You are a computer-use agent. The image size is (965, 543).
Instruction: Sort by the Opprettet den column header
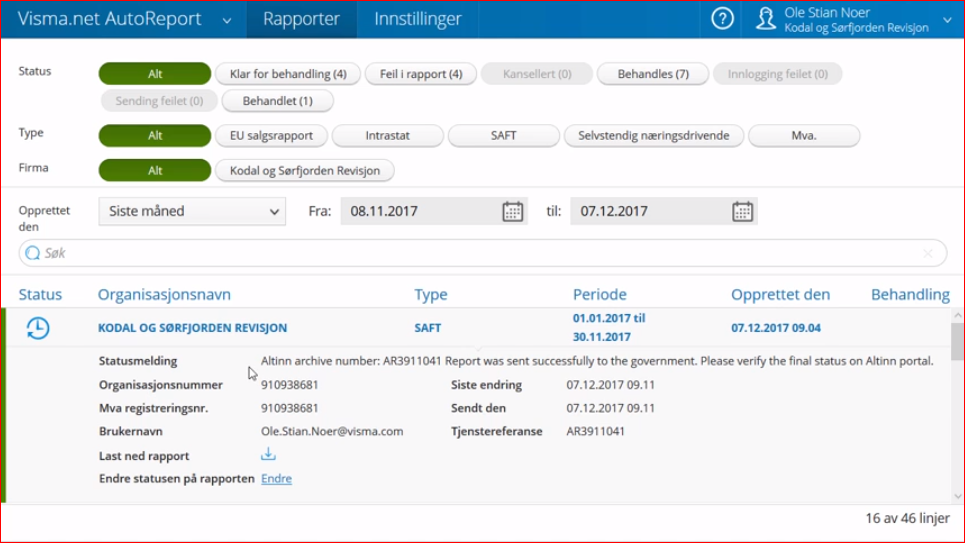point(780,294)
